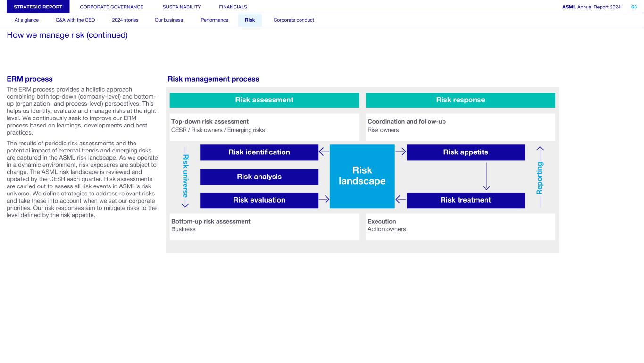The image size is (644, 363).
Task: Open the Corporate conduct subsection
Action: click(x=293, y=20)
